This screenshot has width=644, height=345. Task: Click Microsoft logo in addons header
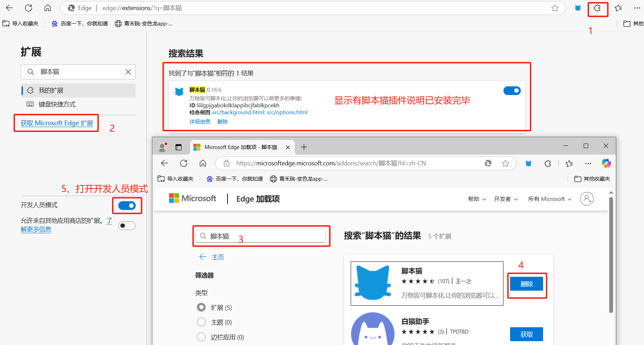192,198
